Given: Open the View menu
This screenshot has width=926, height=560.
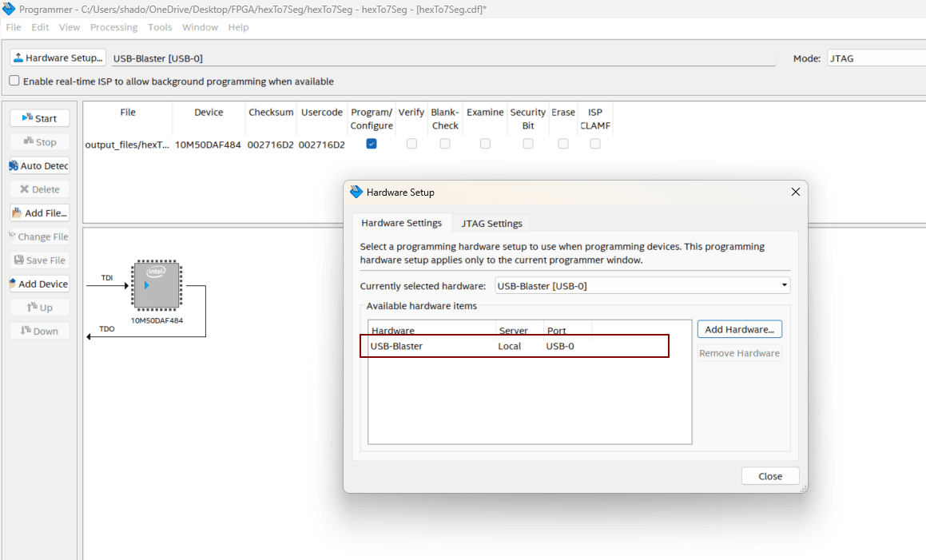Looking at the screenshot, I should (69, 27).
